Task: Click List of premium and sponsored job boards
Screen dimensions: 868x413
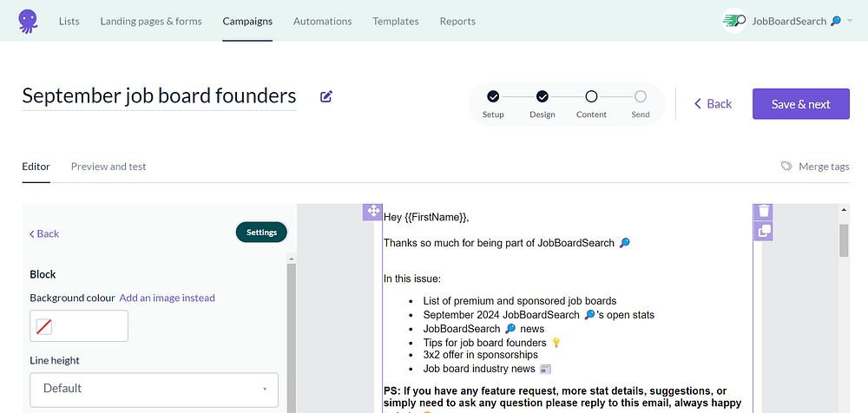Action: tap(520, 301)
